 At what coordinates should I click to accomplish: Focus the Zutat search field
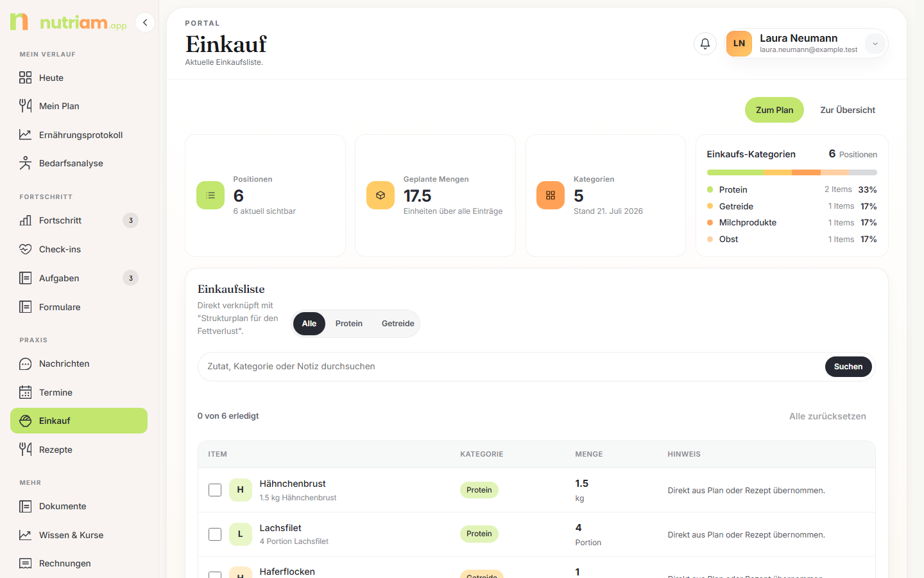click(x=511, y=367)
